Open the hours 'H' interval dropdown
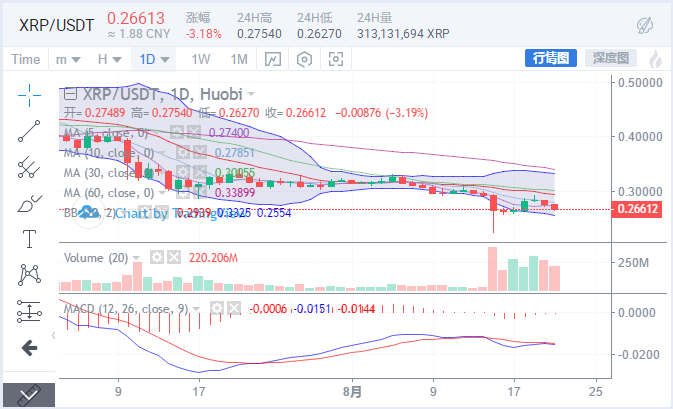This screenshot has width=673, height=409. tap(109, 59)
